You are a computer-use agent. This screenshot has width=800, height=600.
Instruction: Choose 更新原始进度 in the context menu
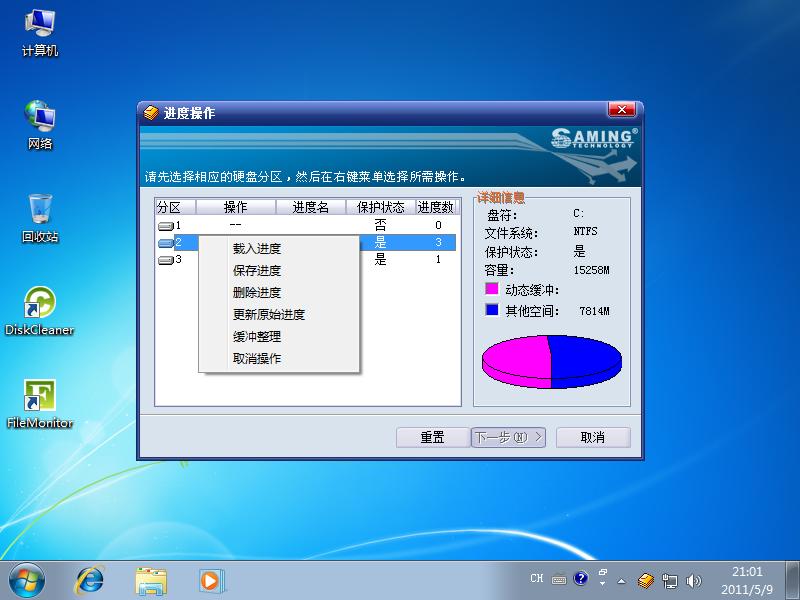(269, 315)
